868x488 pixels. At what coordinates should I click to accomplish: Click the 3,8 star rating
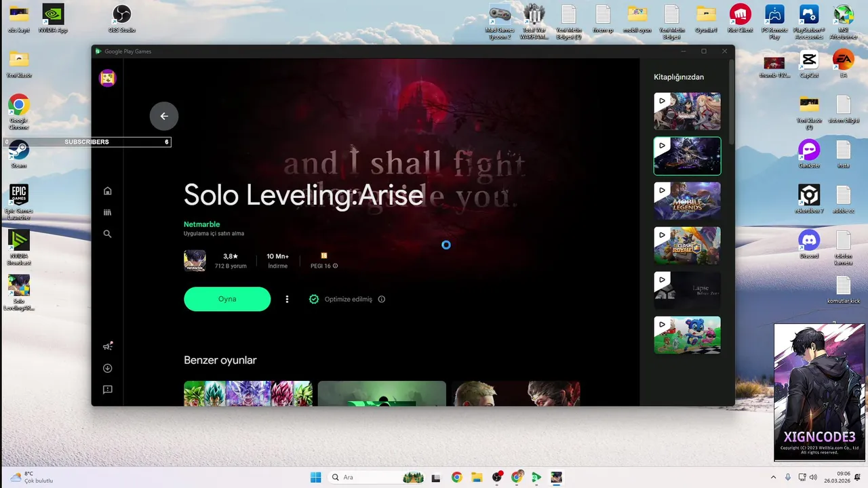click(x=231, y=256)
